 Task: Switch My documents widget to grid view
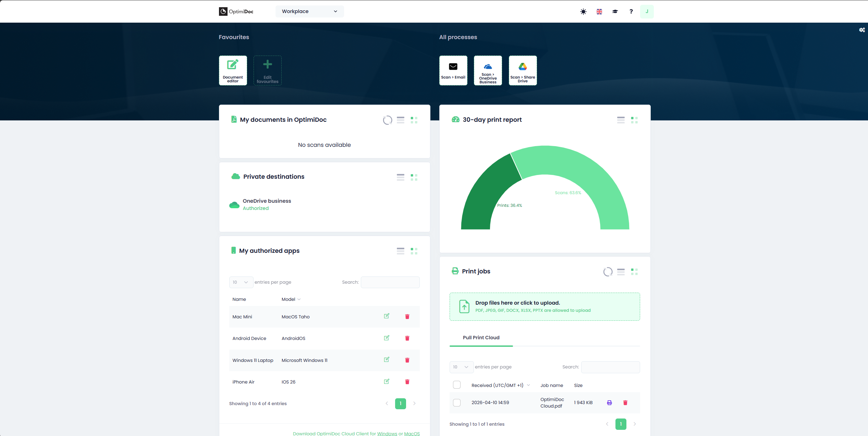(x=414, y=120)
